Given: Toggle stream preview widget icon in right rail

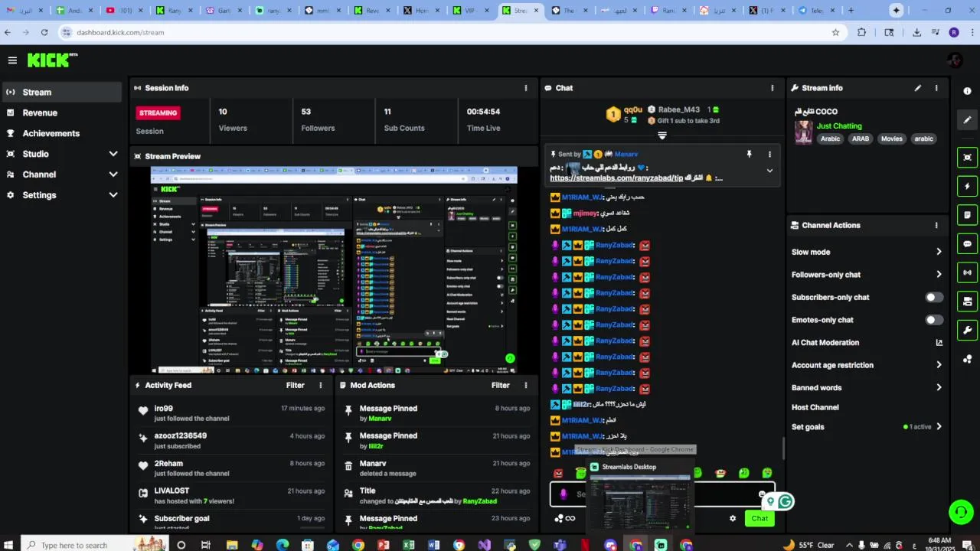Looking at the screenshot, I should pyautogui.click(x=968, y=158).
